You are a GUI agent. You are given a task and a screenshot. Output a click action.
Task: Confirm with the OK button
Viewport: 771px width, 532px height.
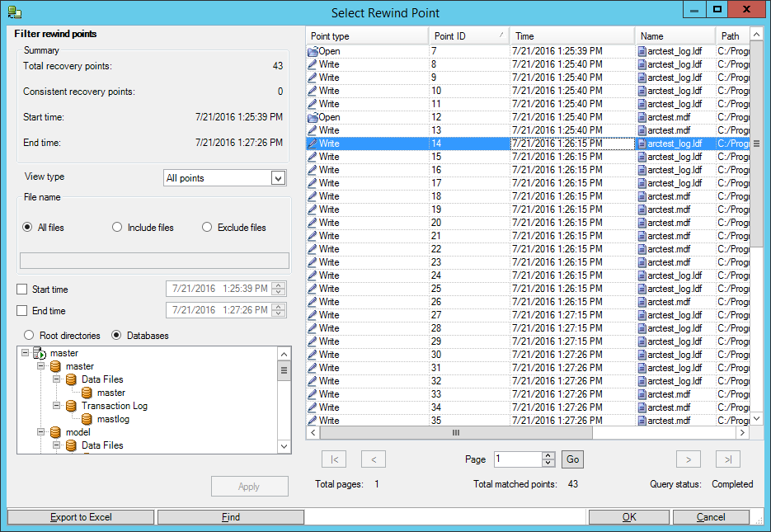629,517
